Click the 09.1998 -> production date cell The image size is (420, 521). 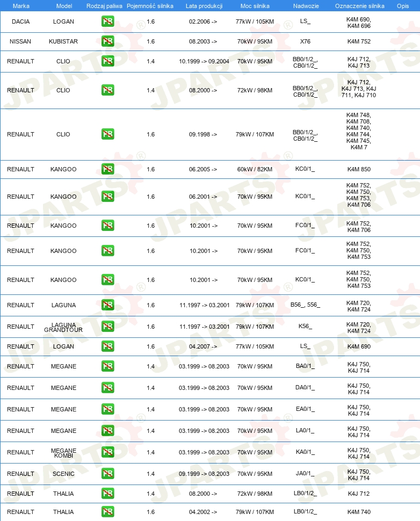203,135
